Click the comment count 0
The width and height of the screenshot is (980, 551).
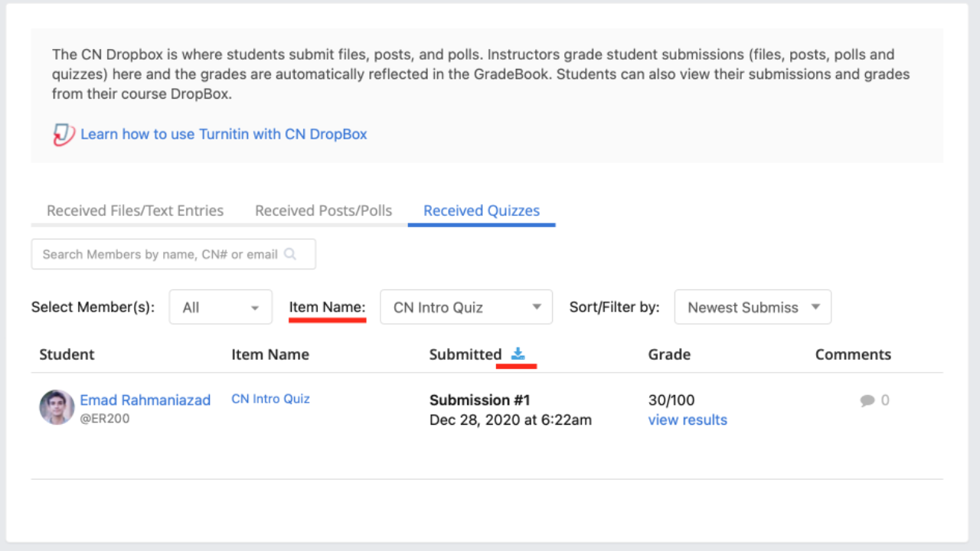(x=885, y=400)
